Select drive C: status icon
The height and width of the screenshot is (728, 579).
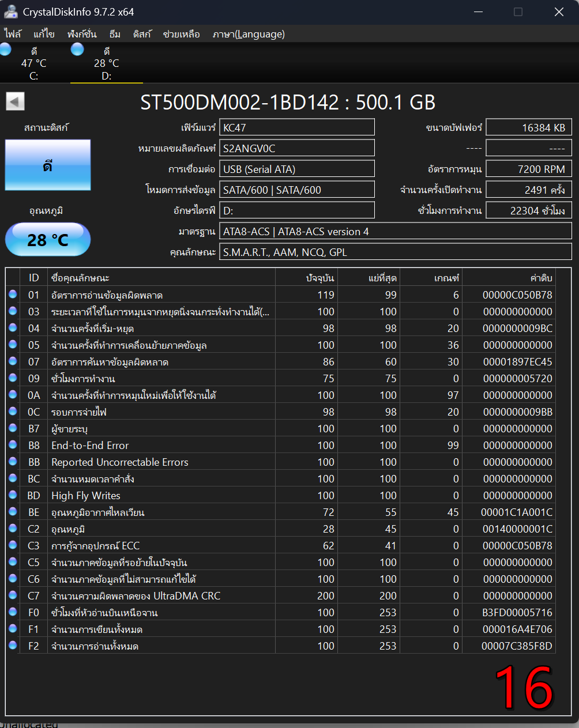pos(6,50)
